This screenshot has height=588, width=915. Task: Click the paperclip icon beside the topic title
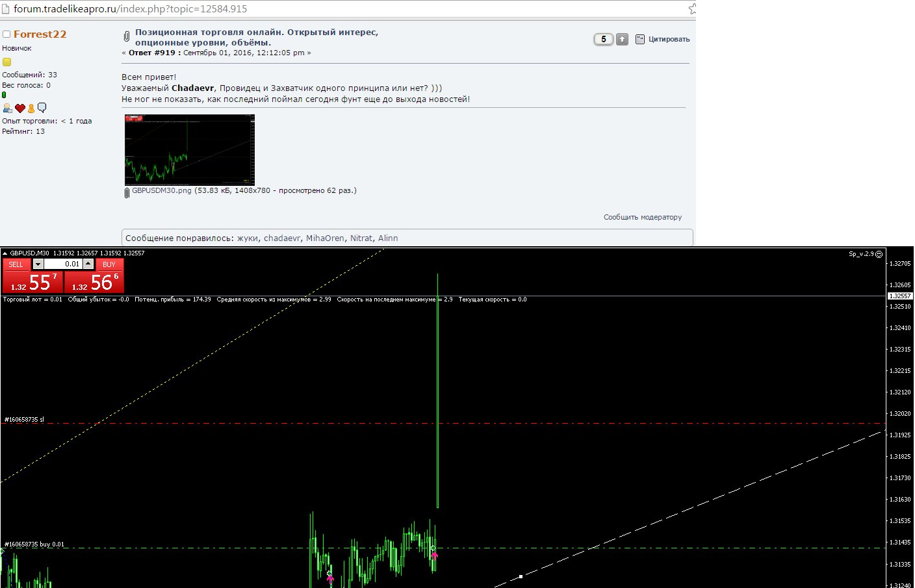click(127, 36)
